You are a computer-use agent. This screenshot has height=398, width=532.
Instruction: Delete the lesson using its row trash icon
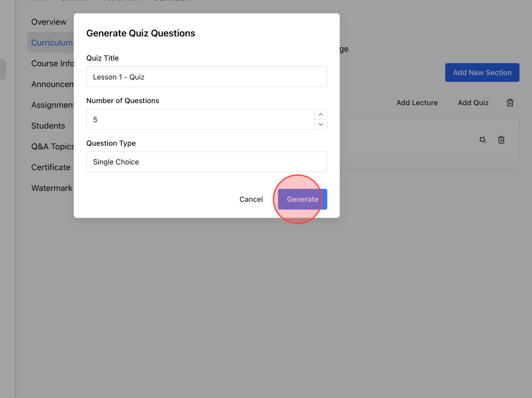click(501, 140)
